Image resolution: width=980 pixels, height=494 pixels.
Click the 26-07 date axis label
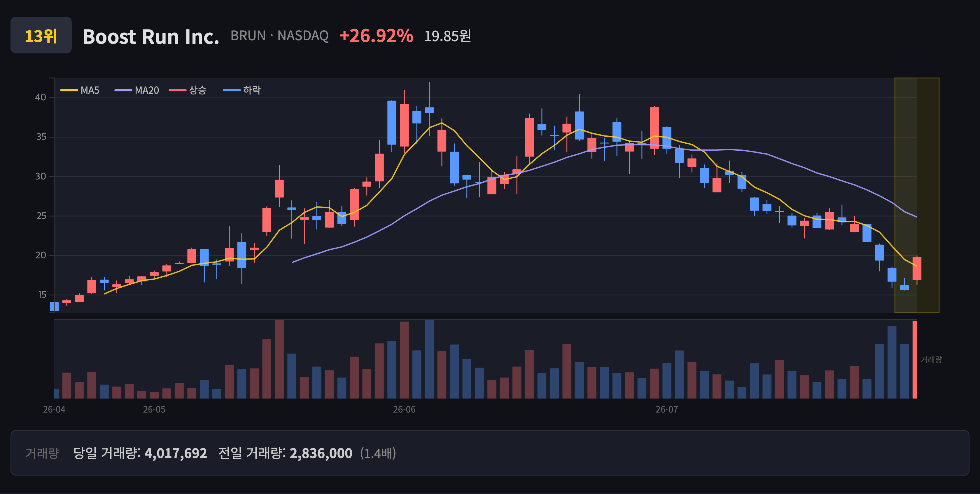(666, 409)
